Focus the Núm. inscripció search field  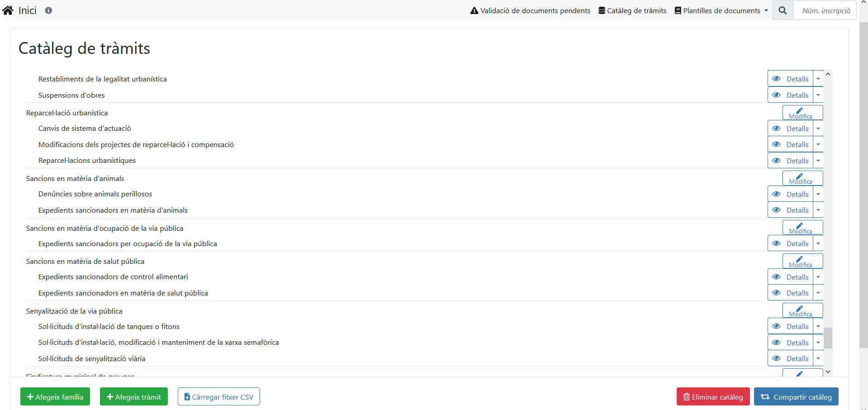click(x=825, y=10)
